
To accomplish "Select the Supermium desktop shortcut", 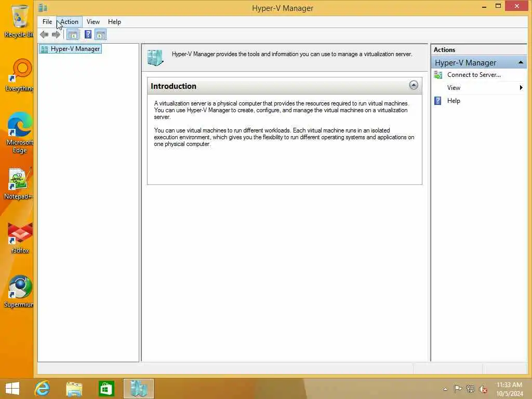I will pos(19,291).
